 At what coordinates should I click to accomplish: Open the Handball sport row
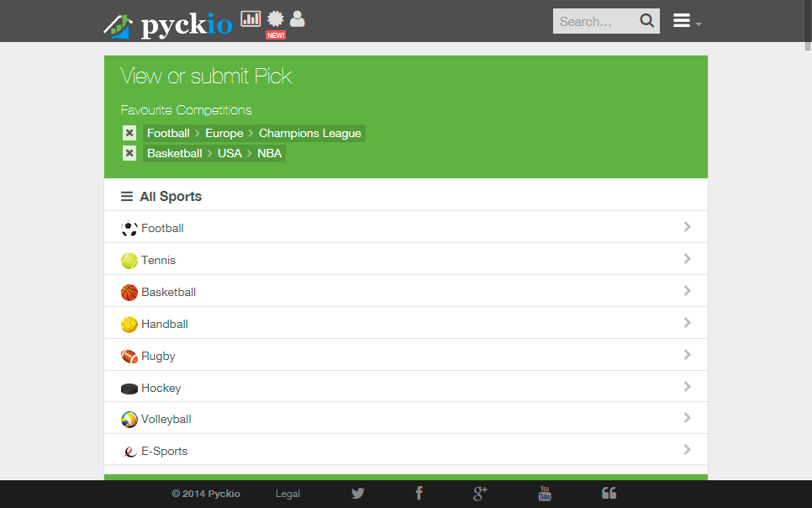405,323
